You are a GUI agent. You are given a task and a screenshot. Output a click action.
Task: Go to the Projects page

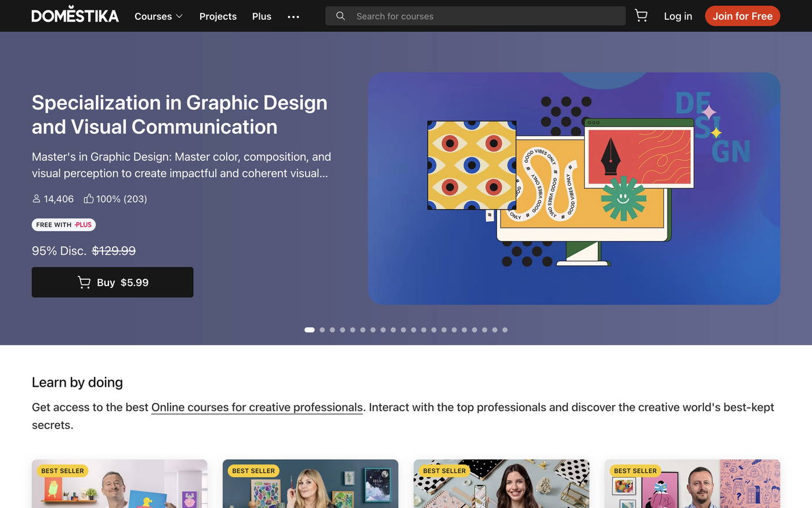(x=217, y=16)
